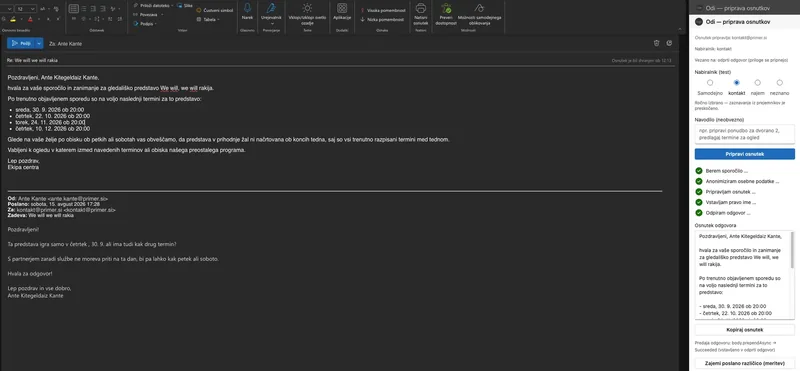Toggle the bulleted list icon
The image size is (800, 371).
(x=74, y=9)
